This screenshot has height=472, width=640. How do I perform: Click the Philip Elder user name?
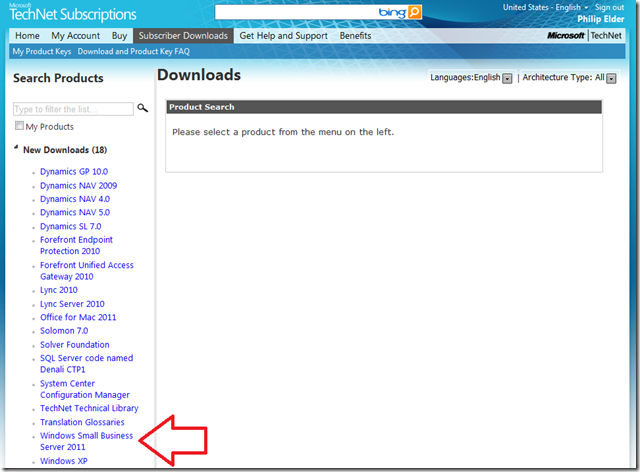click(x=600, y=19)
